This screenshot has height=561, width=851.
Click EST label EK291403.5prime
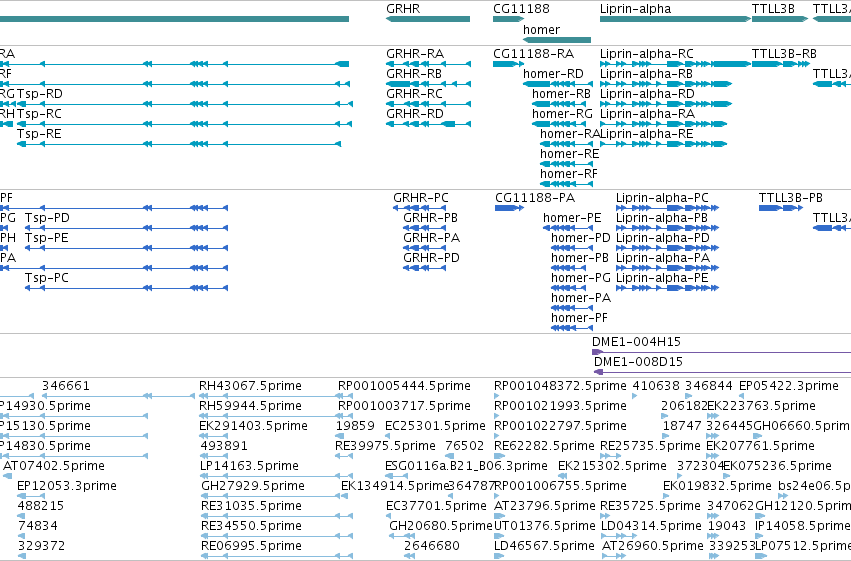[253, 426]
